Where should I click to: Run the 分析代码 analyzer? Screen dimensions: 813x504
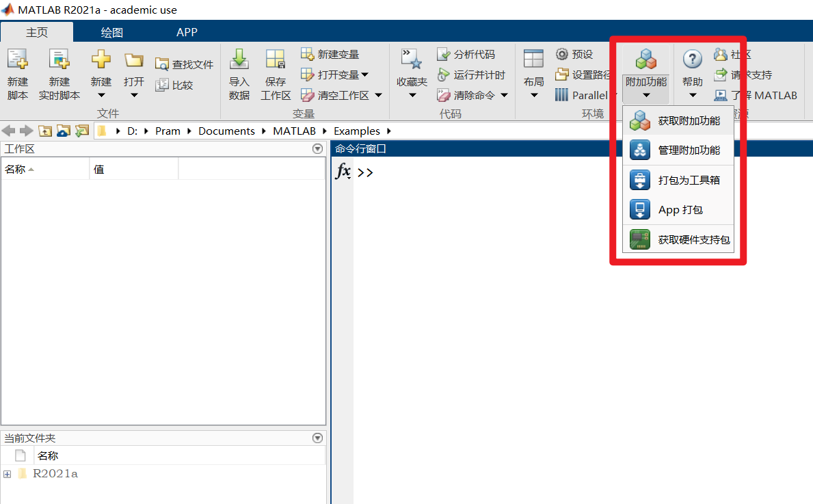[466, 54]
